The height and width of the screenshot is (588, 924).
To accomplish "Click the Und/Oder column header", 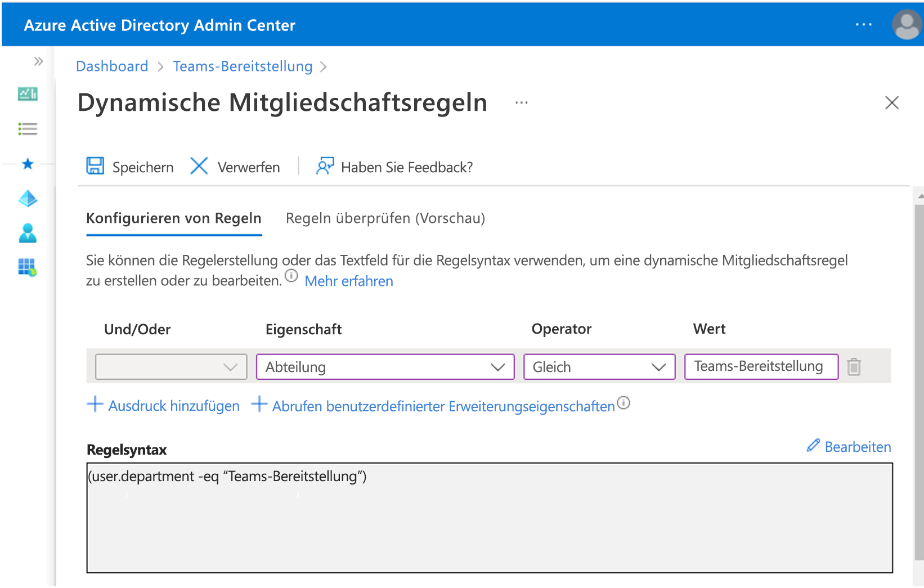I will point(137,329).
